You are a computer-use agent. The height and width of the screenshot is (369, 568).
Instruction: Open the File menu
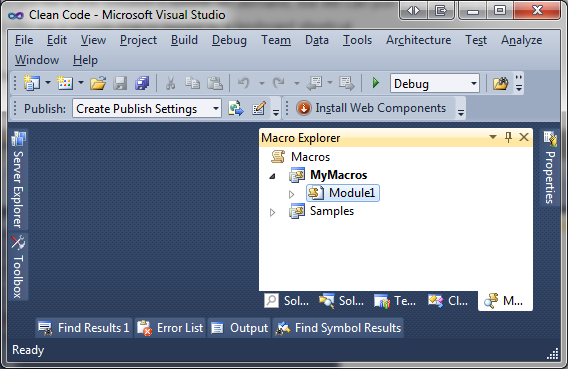pos(24,40)
